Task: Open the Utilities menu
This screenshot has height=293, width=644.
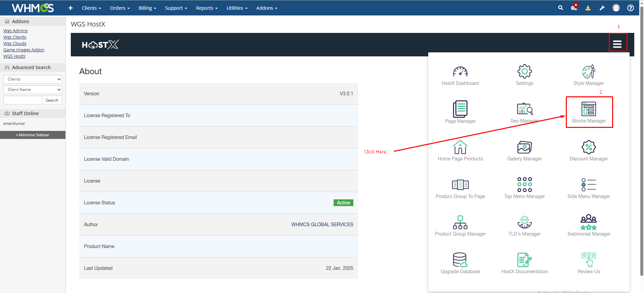Action: 237,8
